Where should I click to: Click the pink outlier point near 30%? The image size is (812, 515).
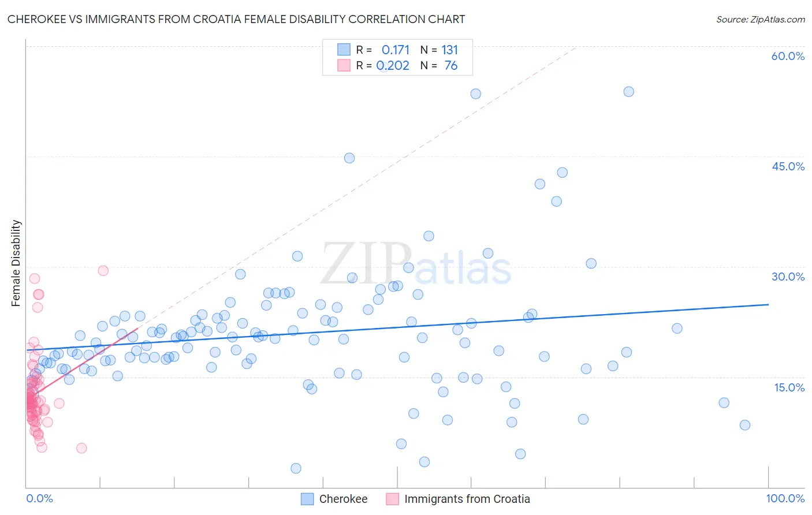point(103,270)
